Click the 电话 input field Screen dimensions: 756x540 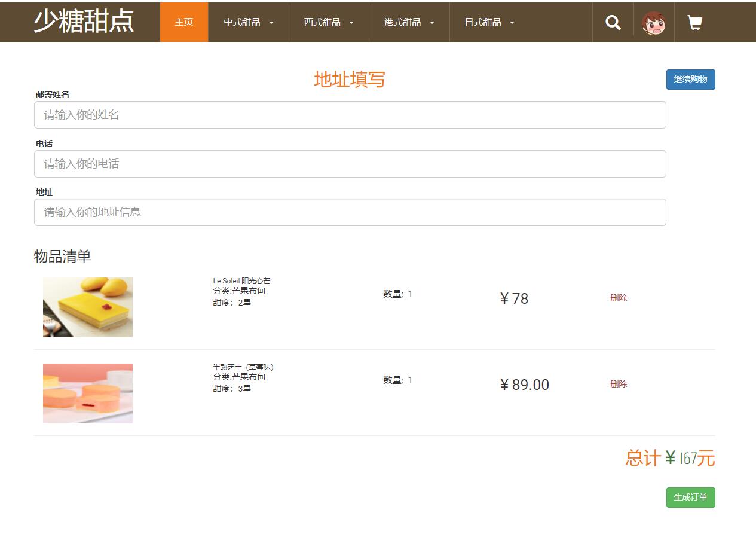[x=350, y=164]
